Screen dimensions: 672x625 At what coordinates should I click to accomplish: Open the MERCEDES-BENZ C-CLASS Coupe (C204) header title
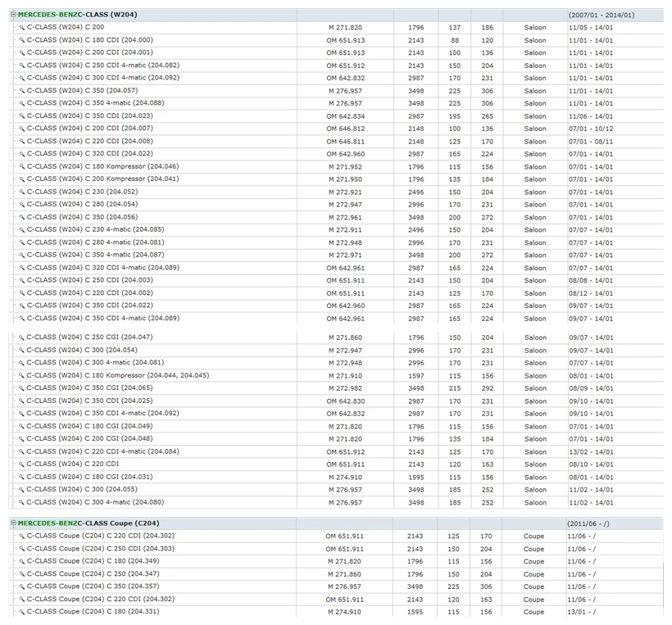pyautogui.click(x=89, y=523)
